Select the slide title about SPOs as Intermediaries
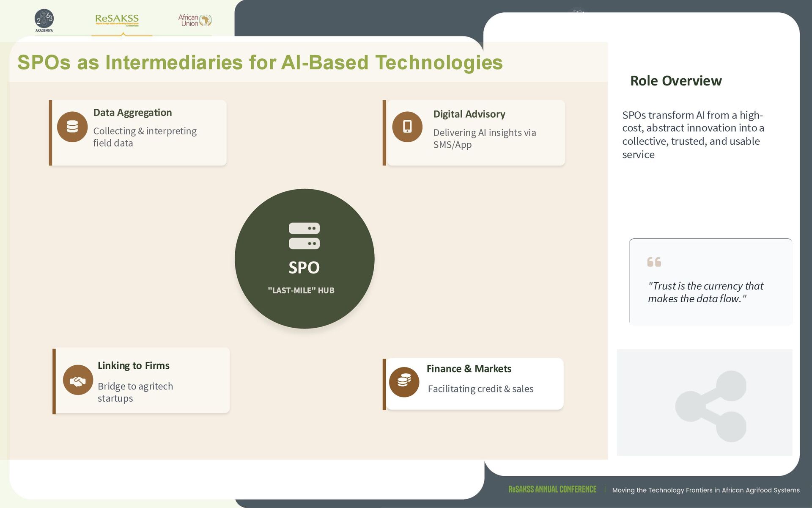Image resolution: width=812 pixels, height=508 pixels. coord(260,62)
